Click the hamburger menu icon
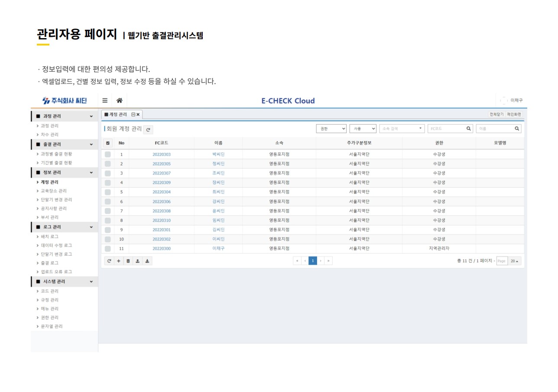The height and width of the screenshot is (392, 558). point(105,100)
